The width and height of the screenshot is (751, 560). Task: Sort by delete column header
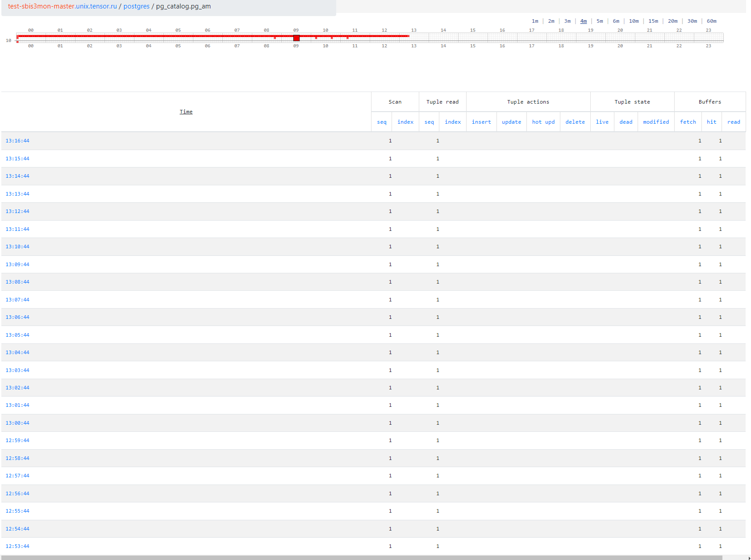575,122
